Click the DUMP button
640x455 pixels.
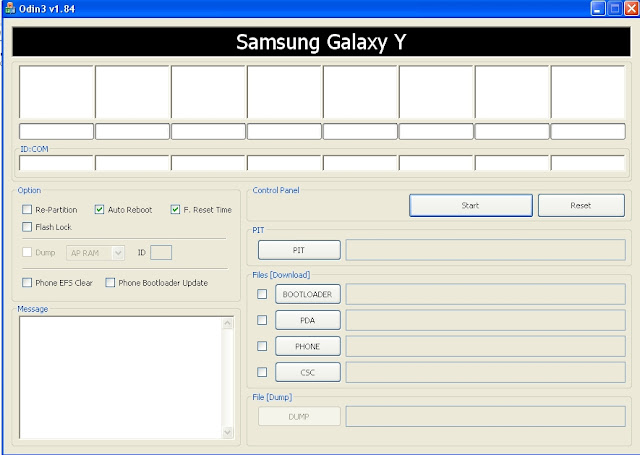pos(299,417)
